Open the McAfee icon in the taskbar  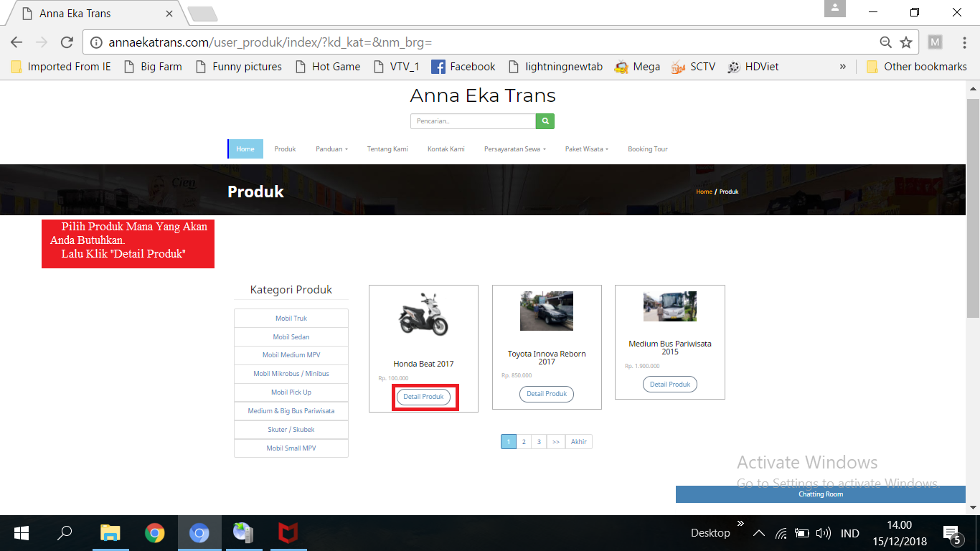[x=288, y=533]
